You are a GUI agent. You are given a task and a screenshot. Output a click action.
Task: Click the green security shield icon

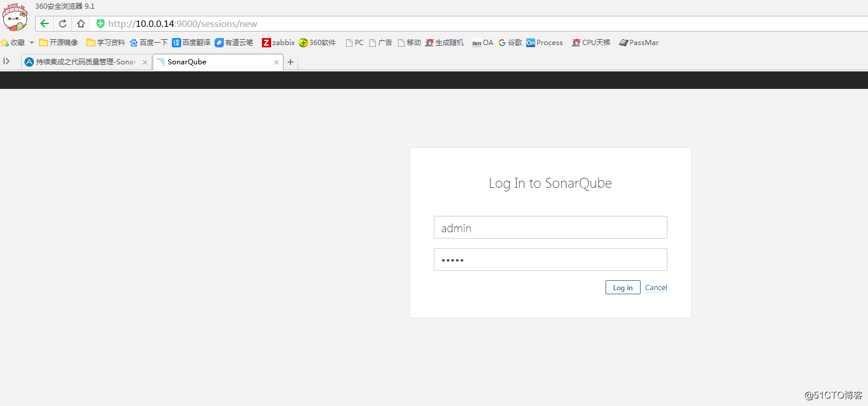101,24
